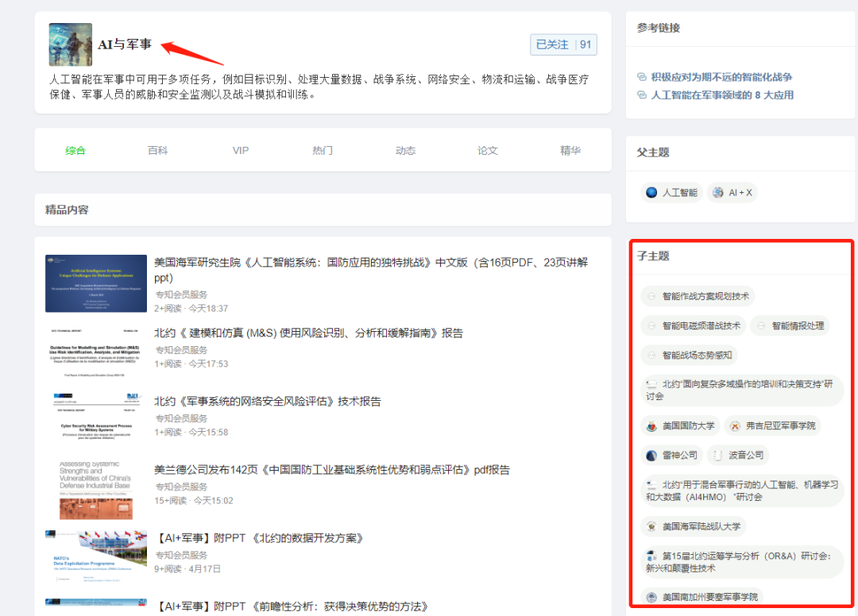Screen dimensions: 858x616
Task: Click the blue 人工智能 topic icon
Action: (651, 192)
